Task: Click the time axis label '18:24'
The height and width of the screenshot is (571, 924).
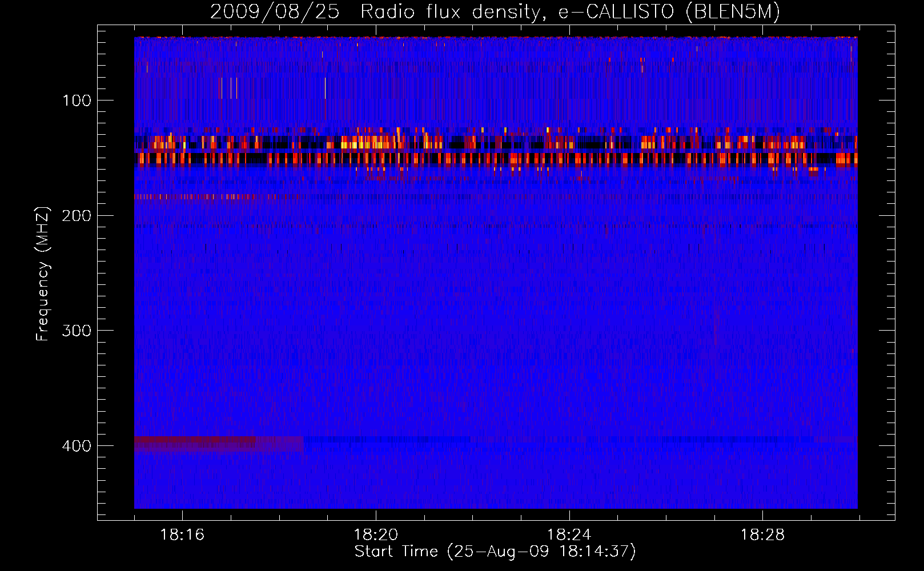Action: pos(569,535)
